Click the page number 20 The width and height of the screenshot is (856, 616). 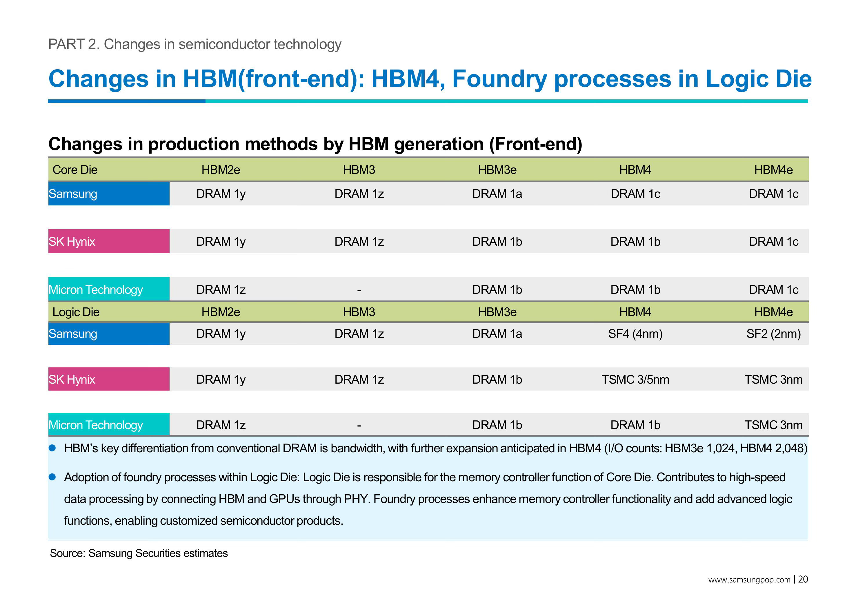tap(803, 579)
